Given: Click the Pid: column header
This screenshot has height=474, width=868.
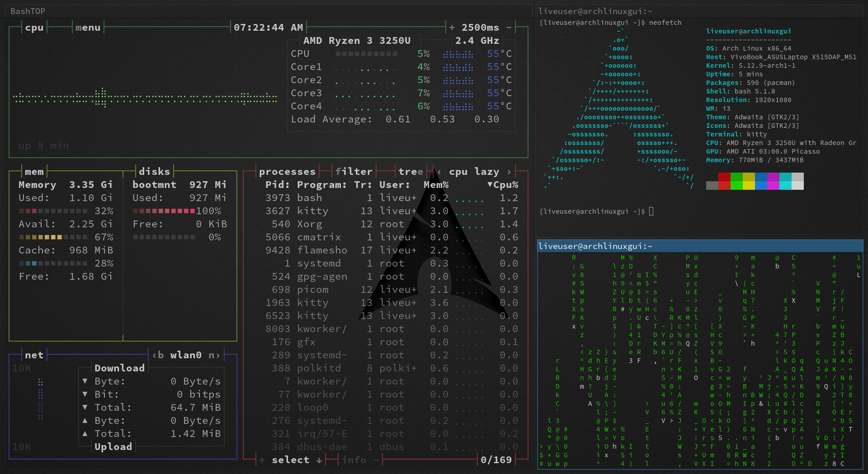Looking at the screenshot, I should coord(278,184).
